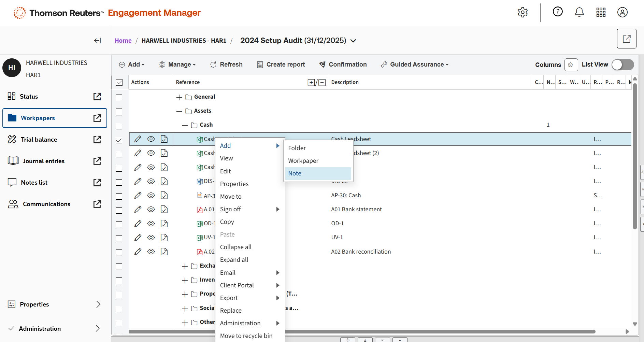644x342 pixels.
Task: Click the Columns settings gear button
Action: 571,65
